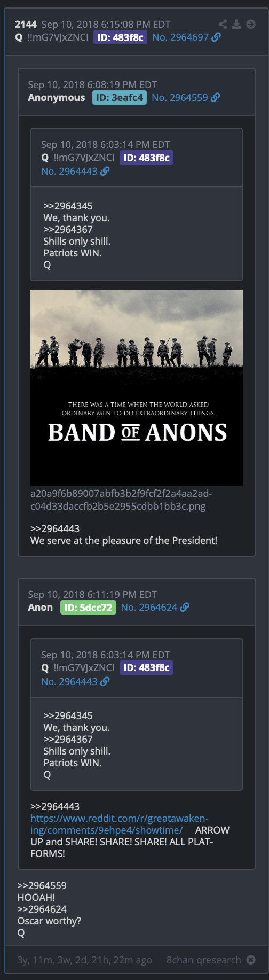Click the a20a9f6b89007 png filename
This screenshot has height=980, width=269.
[121, 500]
